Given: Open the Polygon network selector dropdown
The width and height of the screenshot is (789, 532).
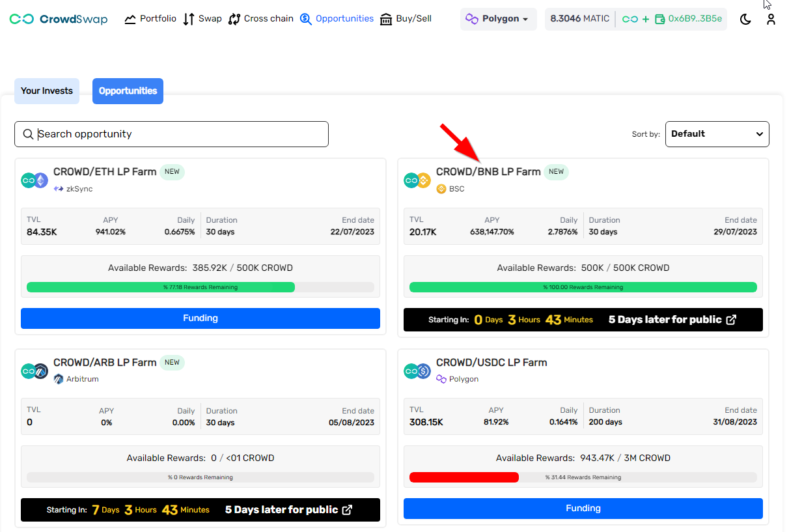Looking at the screenshot, I should tap(498, 20).
